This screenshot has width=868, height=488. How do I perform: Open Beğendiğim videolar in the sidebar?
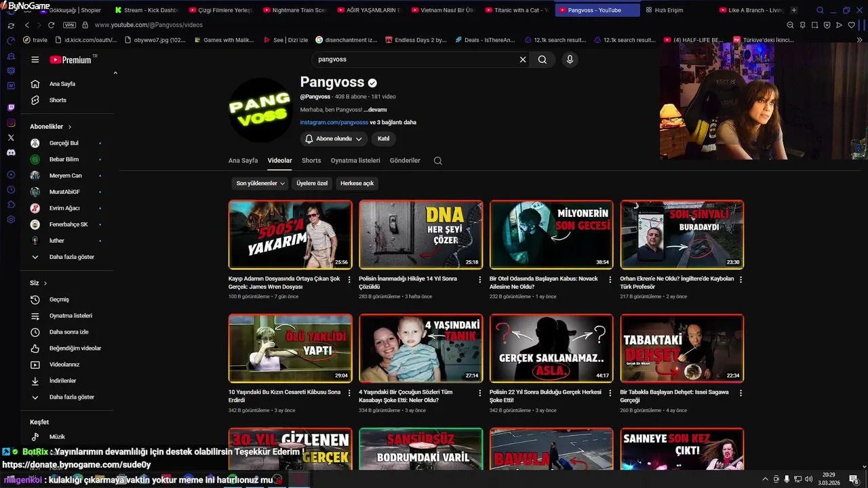click(75, 348)
